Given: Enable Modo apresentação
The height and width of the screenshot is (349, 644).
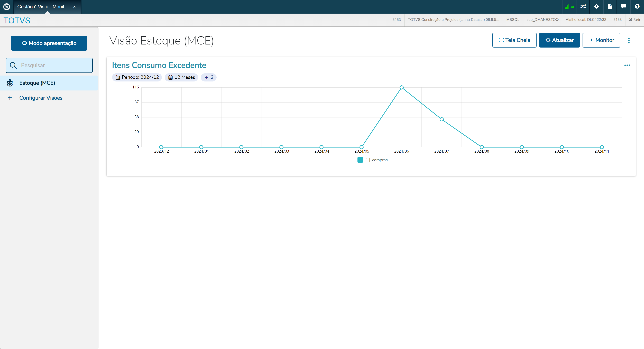Looking at the screenshot, I should [x=49, y=43].
